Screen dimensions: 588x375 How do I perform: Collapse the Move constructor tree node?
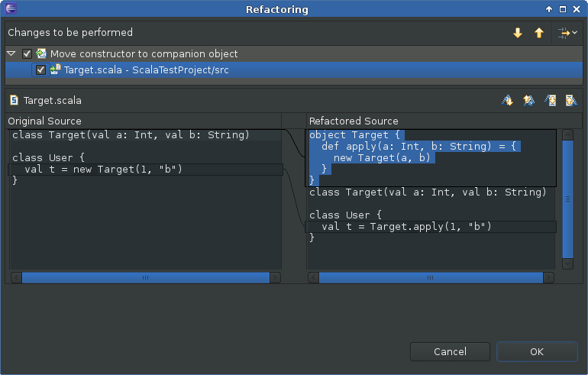coord(11,54)
